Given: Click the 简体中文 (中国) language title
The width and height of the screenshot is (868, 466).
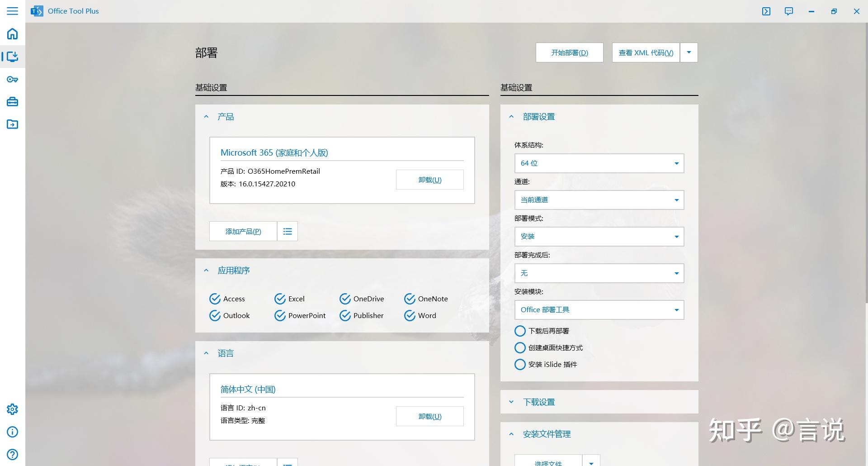Looking at the screenshot, I should coord(248,390).
